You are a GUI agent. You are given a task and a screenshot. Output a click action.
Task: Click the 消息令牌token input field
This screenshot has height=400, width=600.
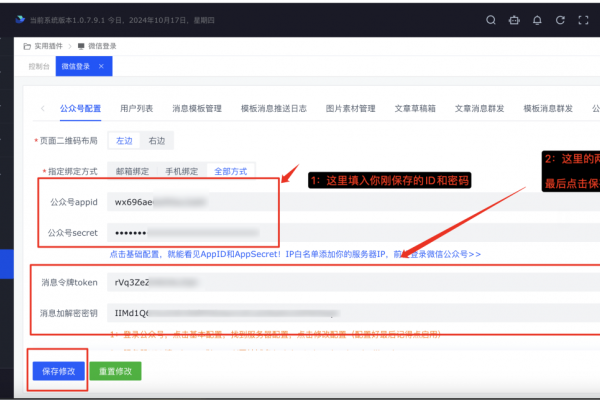click(x=353, y=282)
